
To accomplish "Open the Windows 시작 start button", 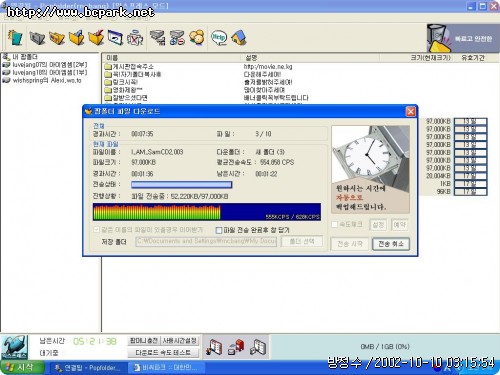I will 22,368.
